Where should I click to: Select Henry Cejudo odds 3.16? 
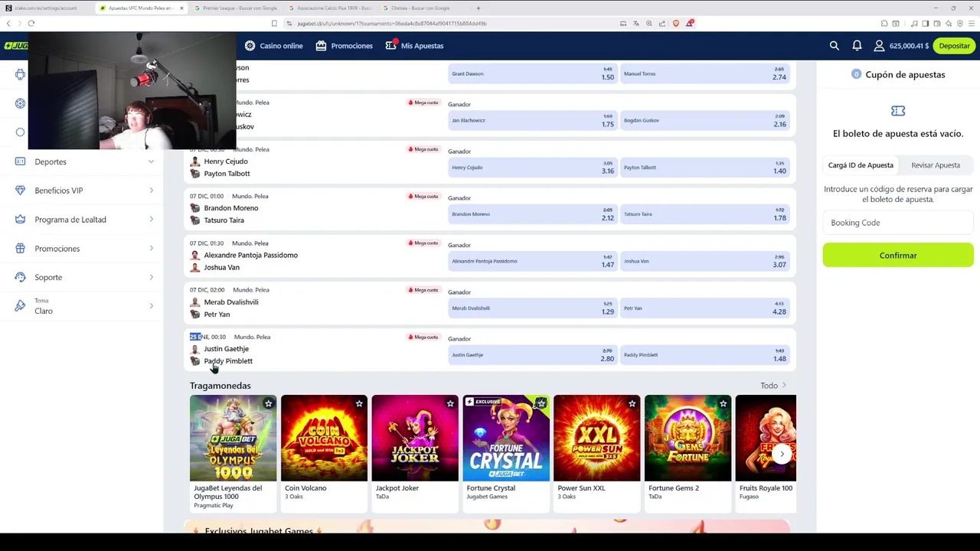point(533,168)
